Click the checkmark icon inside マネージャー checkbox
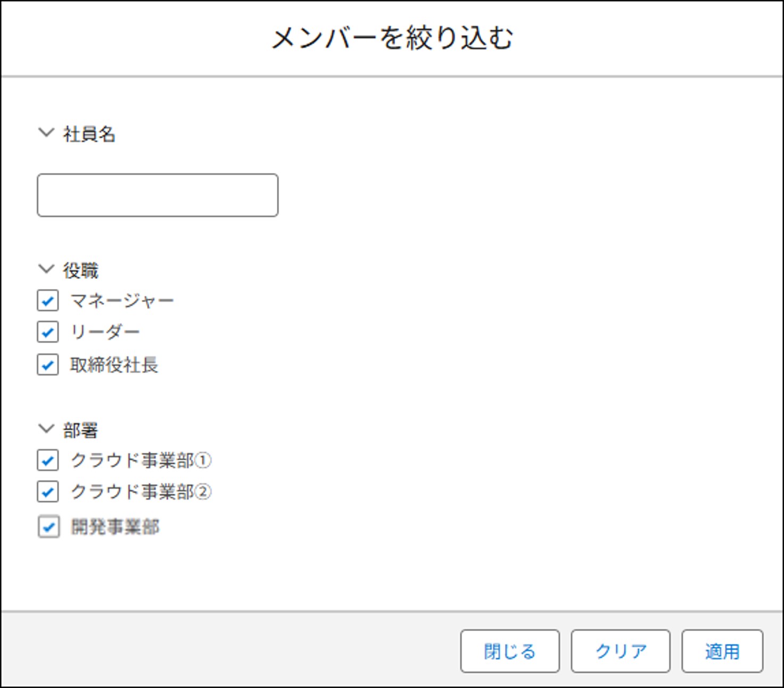This screenshot has height=688, width=784. click(x=47, y=301)
